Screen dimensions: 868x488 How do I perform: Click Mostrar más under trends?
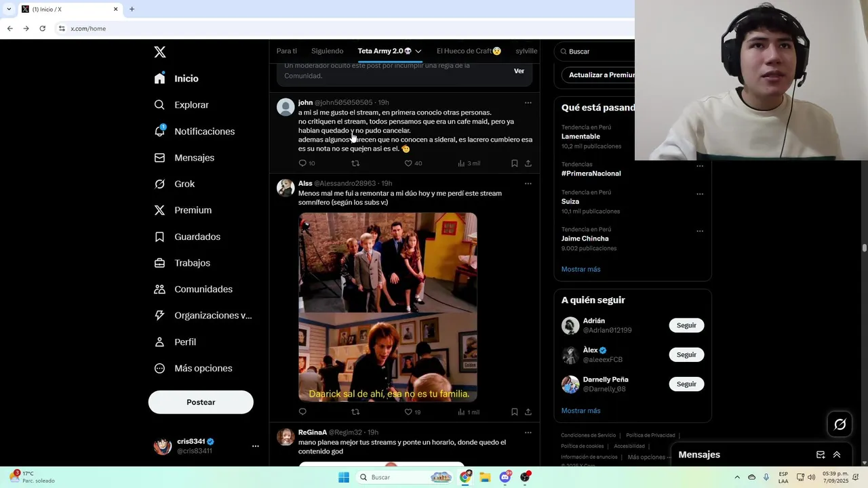tap(580, 269)
